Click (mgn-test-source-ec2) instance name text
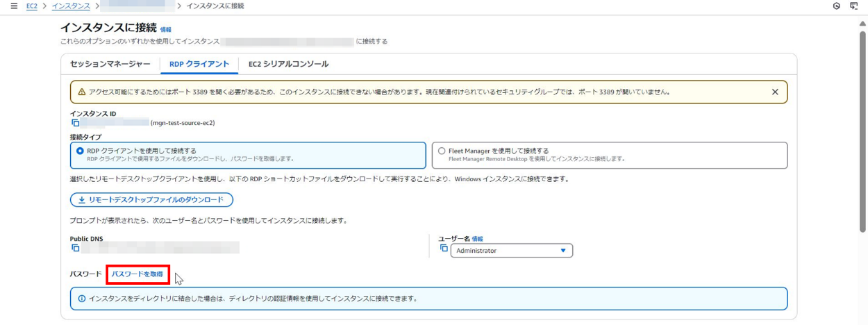This screenshot has width=868, height=325. click(x=183, y=123)
